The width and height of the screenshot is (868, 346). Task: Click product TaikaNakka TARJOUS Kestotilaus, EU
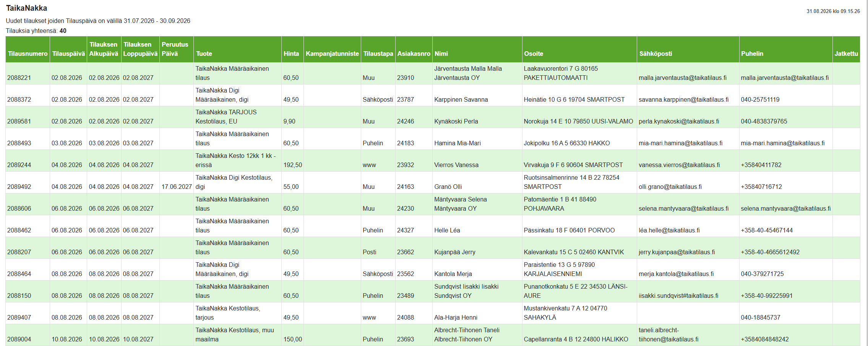pos(226,117)
